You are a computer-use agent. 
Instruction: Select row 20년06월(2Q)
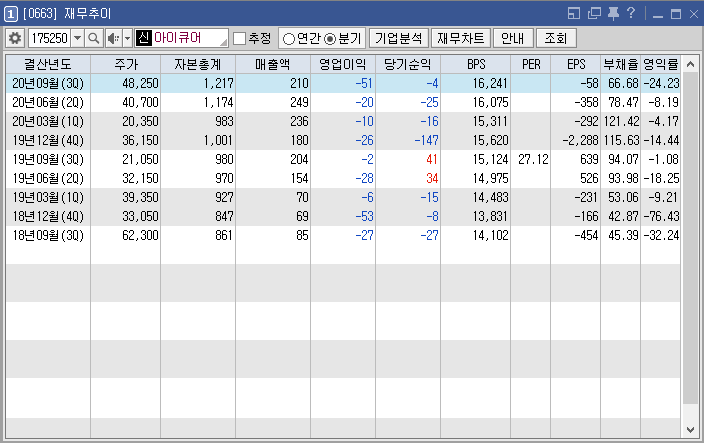[343, 102]
